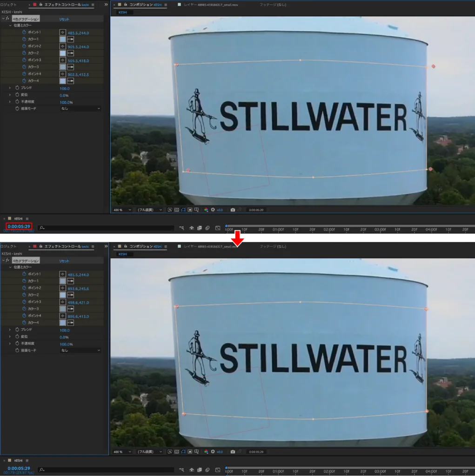Select KESHI timeline tab in the lower screenshot
Viewport: 475px width, 476px height.
(18, 460)
